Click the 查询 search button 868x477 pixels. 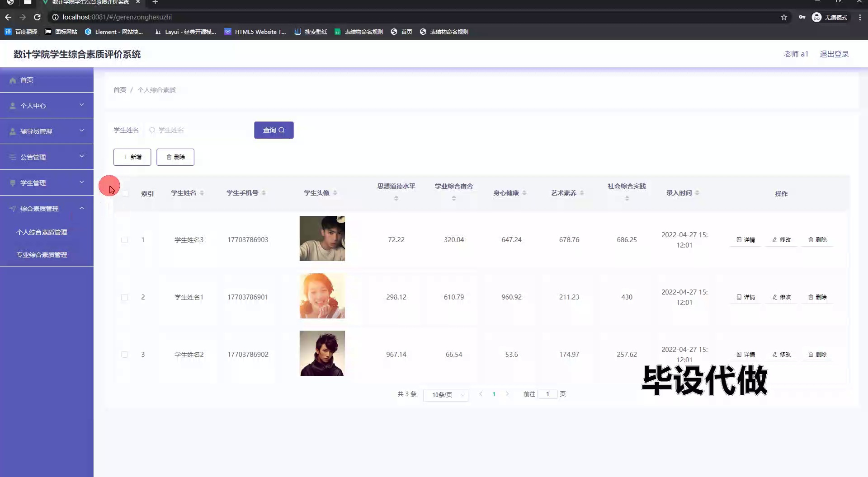pyautogui.click(x=274, y=130)
